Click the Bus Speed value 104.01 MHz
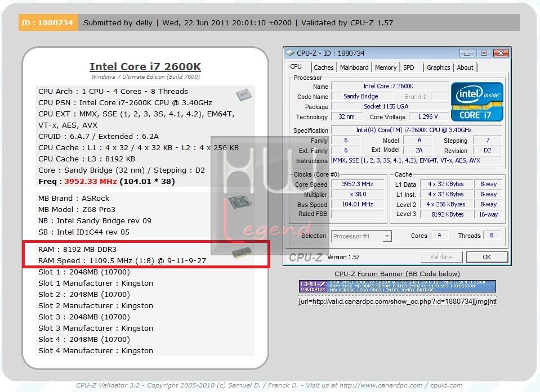The width and height of the screenshot is (540, 392). pos(358,204)
